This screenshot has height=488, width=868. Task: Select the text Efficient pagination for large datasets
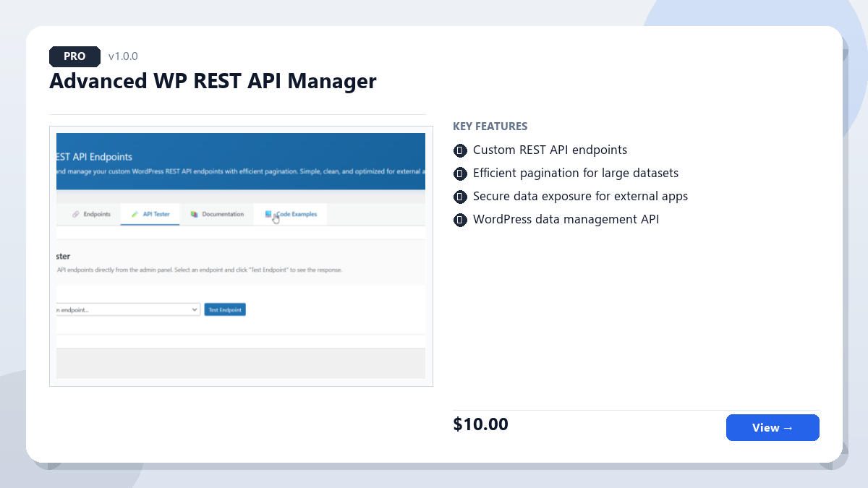click(x=576, y=174)
